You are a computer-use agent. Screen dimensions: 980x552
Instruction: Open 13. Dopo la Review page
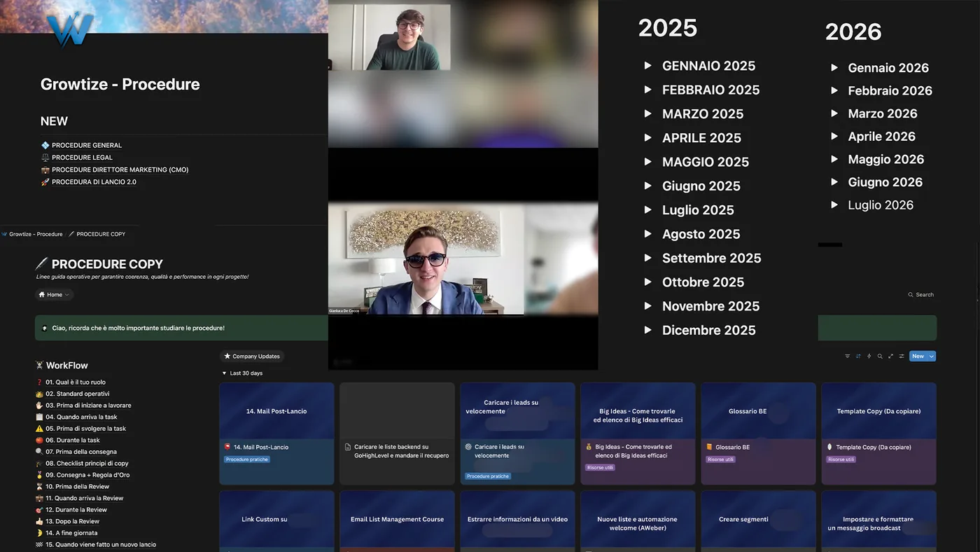pos(67,522)
